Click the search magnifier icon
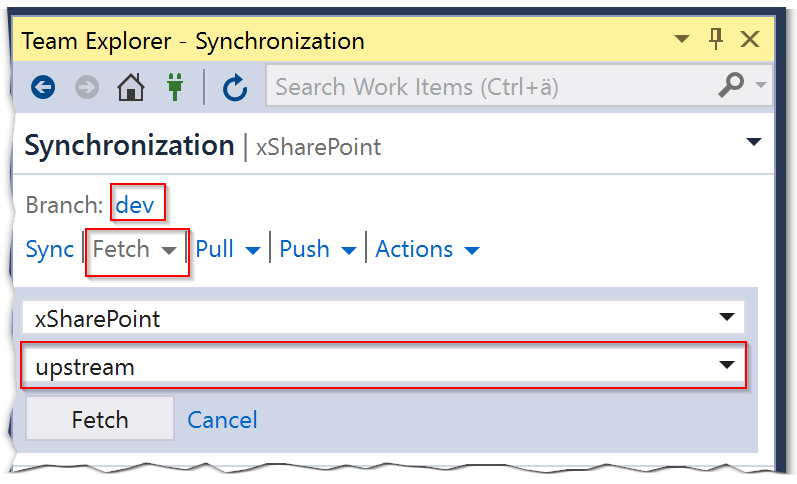 point(732,87)
